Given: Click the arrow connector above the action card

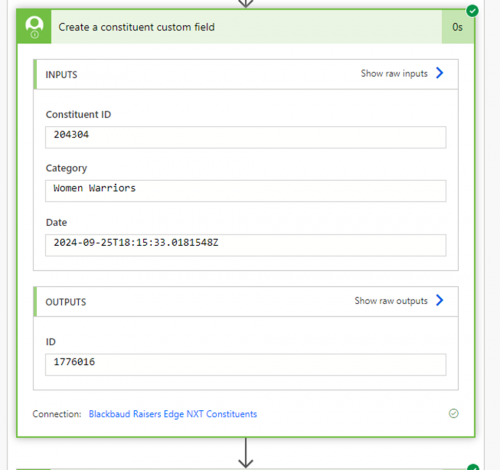Looking at the screenshot, I should (x=246, y=3).
